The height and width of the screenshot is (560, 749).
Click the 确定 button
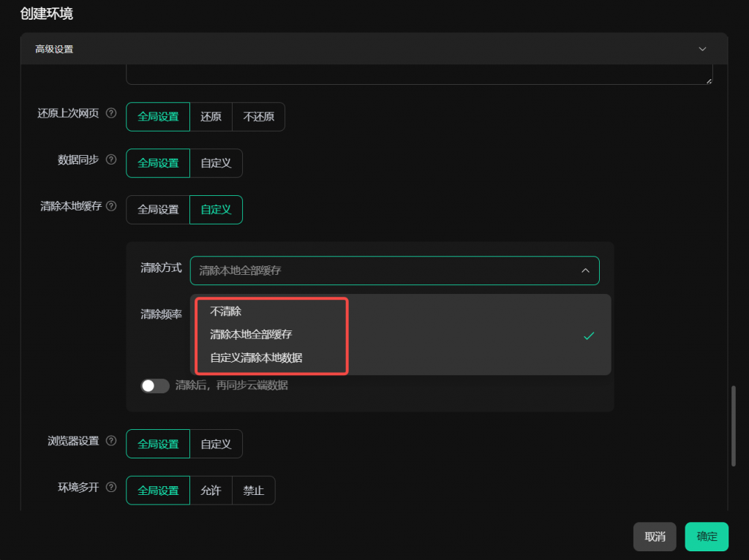(x=707, y=537)
